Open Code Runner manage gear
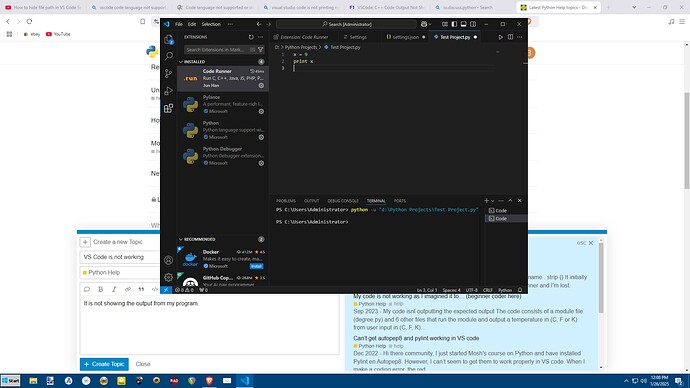This screenshot has height=388, width=690. point(261,85)
